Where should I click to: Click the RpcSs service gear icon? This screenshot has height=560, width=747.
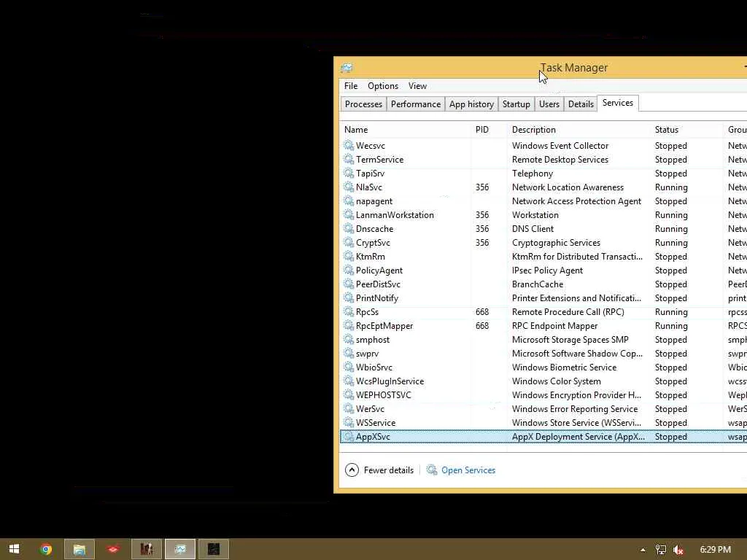[349, 311]
